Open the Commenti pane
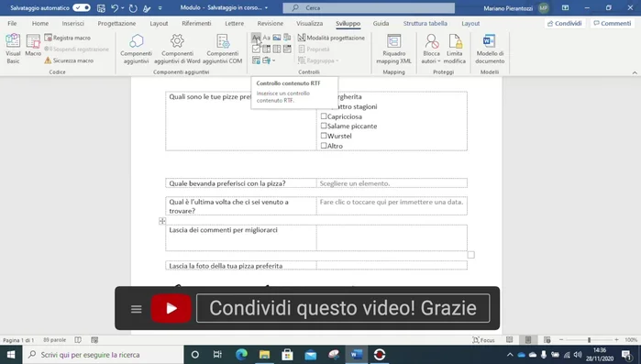 pos(612,23)
